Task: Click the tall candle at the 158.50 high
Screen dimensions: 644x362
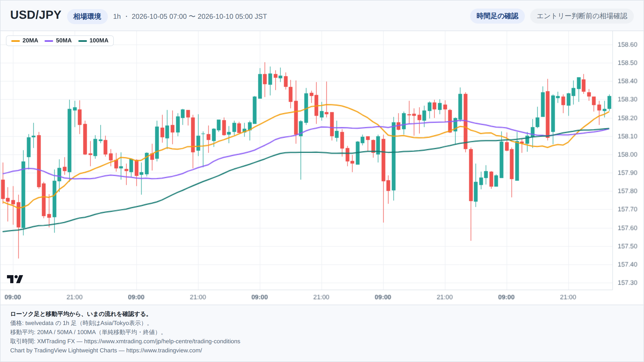Action: click(265, 79)
